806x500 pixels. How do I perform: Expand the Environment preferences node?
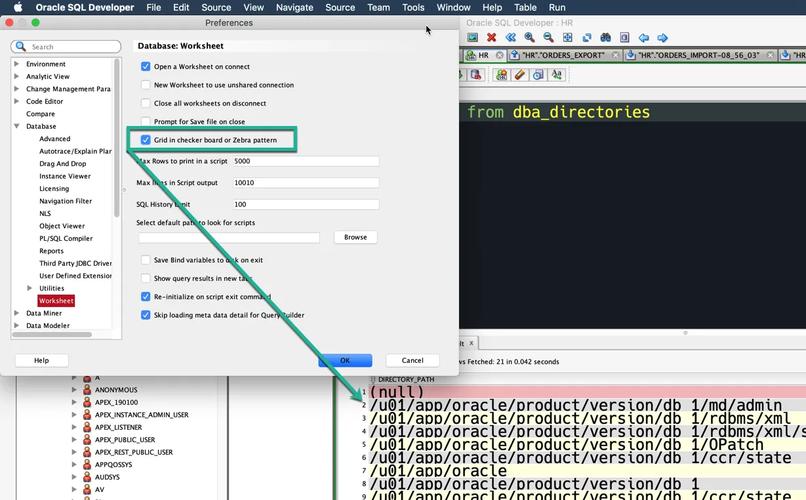(16, 64)
